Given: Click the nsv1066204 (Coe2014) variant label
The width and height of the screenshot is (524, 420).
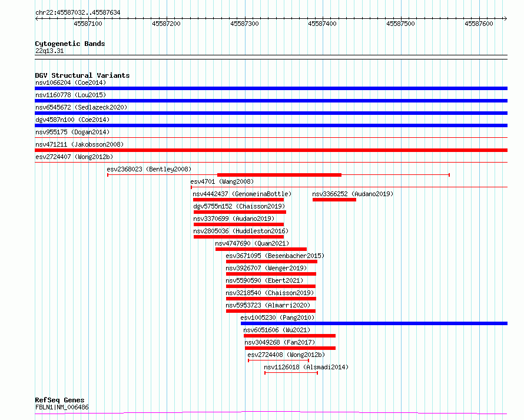Looking at the screenshot, I should 71,82.
